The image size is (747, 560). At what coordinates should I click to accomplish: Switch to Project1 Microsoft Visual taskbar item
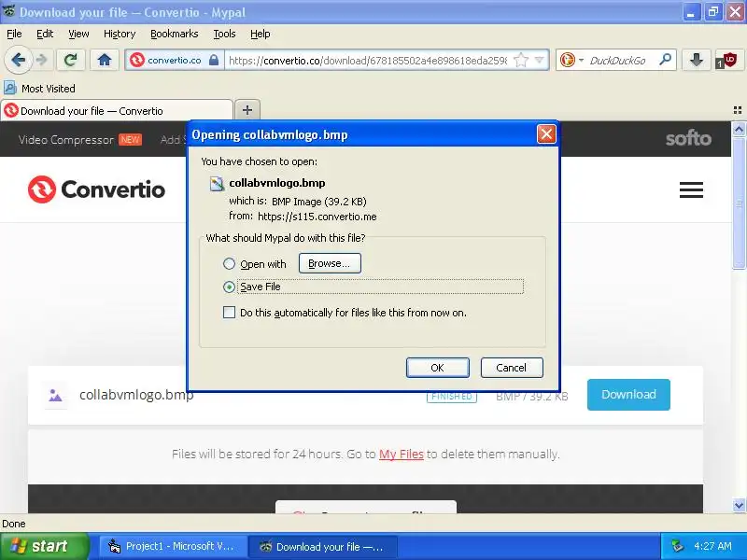[x=174, y=546]
